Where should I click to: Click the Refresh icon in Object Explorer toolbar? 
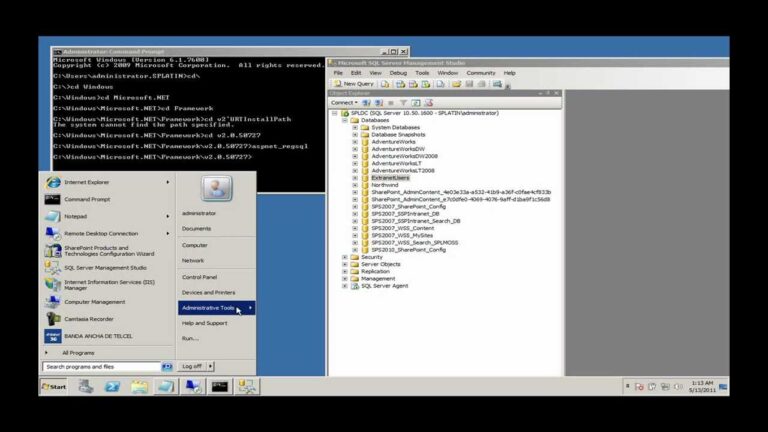(416, 103)
